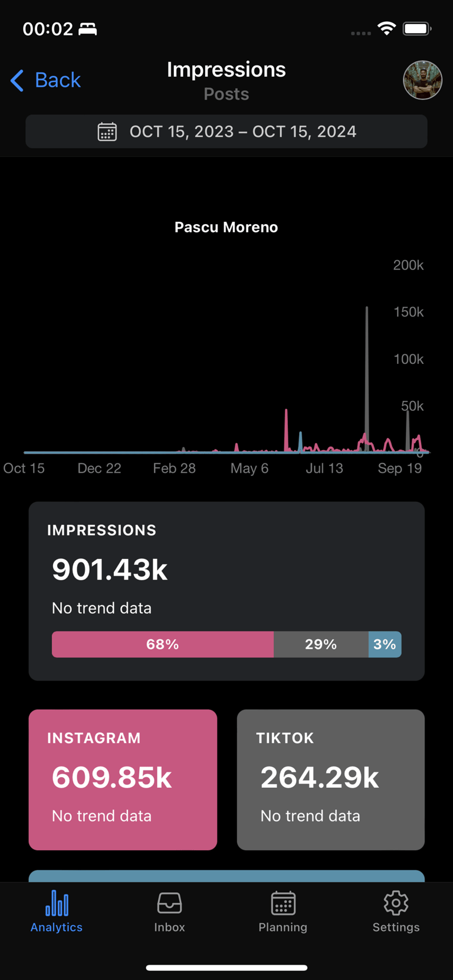Screen dimensions: 453x980
Task: Tap the blue back chevron icon
Action: point(17,80)
